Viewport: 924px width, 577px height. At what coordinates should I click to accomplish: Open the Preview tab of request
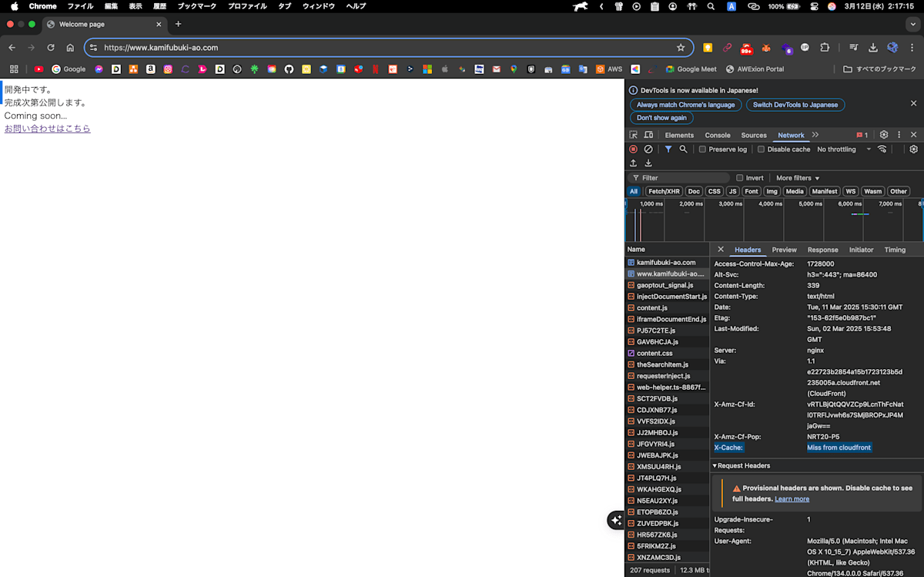pyautogui.click(x=784, y=250)
